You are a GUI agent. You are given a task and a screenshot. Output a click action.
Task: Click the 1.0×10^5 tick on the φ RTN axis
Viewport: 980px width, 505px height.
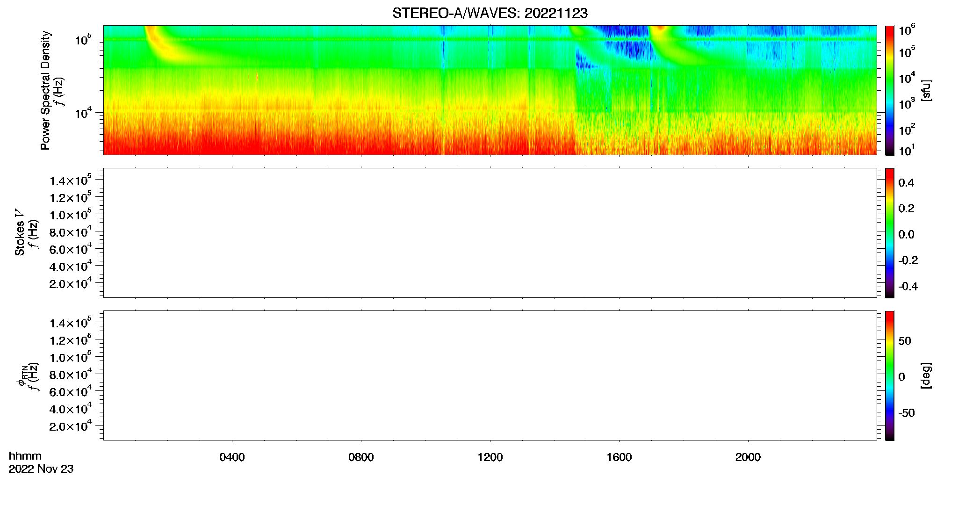71,358
